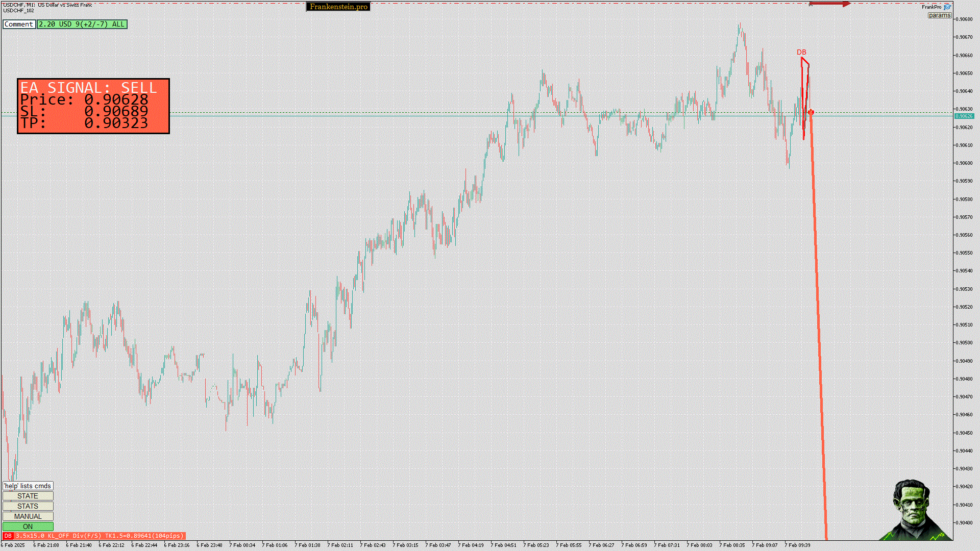Image resolution: width=980 pixels, height=551 pixels.
Task: Open the params button
Action: click(939, 15)
